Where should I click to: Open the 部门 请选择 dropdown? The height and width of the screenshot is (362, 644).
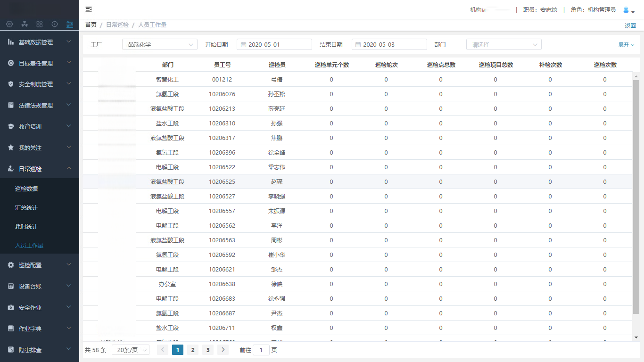click(504, 44)
